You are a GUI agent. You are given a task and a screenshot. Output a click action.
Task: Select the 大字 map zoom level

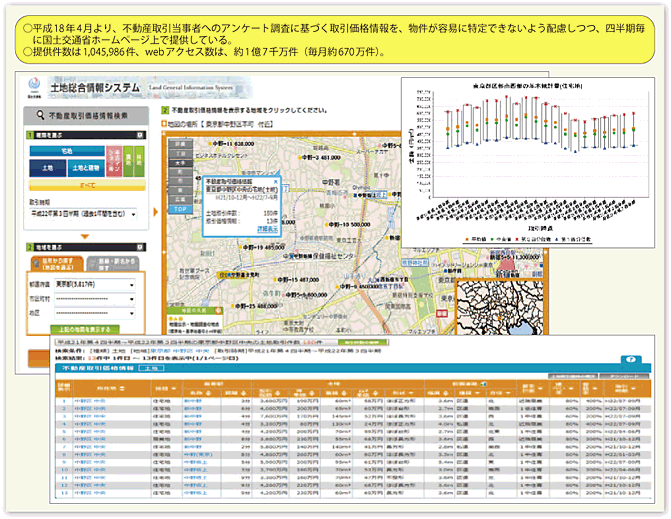[181, 163]
